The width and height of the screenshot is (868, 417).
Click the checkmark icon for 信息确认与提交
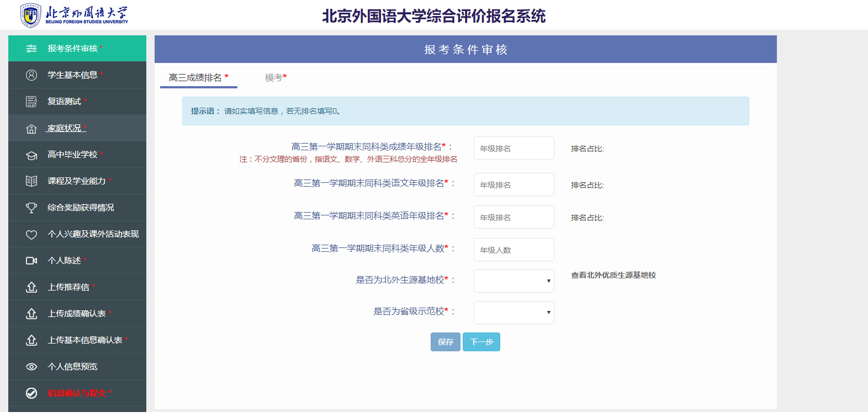coord(31,393)
